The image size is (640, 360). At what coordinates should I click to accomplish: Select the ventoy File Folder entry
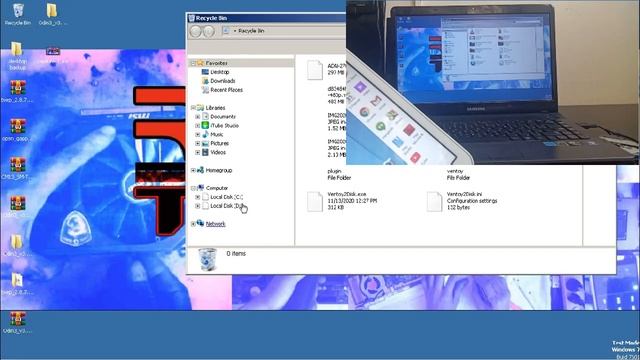click(x=458, y=175)
